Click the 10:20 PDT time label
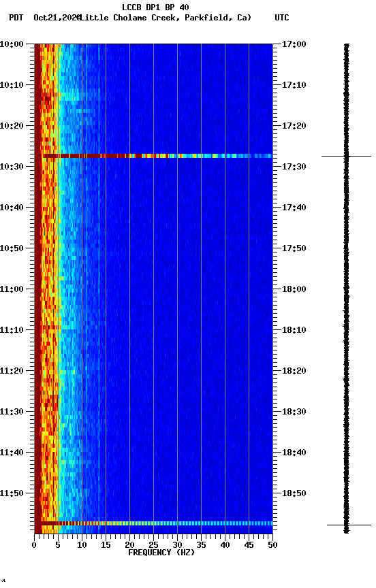 click(x=12, y=126)
